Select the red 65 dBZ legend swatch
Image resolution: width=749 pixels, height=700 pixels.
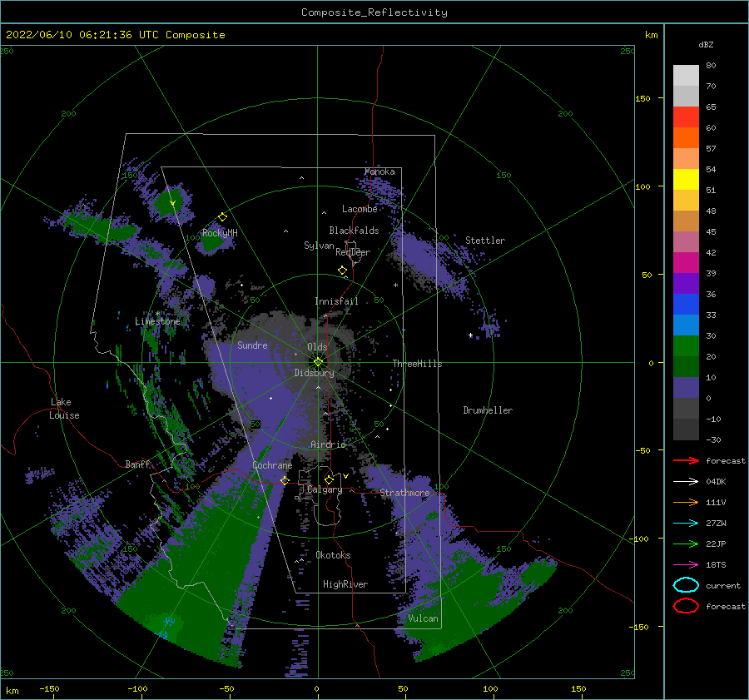click(x=686, y=117)
